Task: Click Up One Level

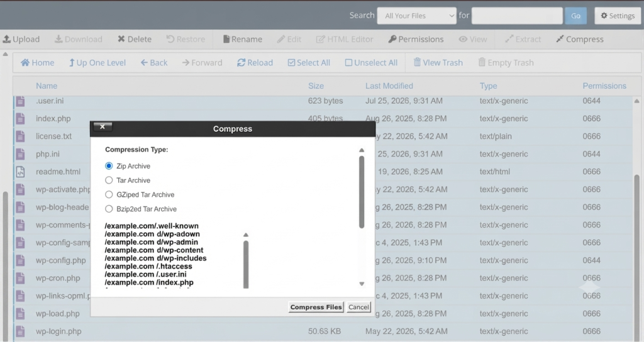Action: tap(97, 62)
